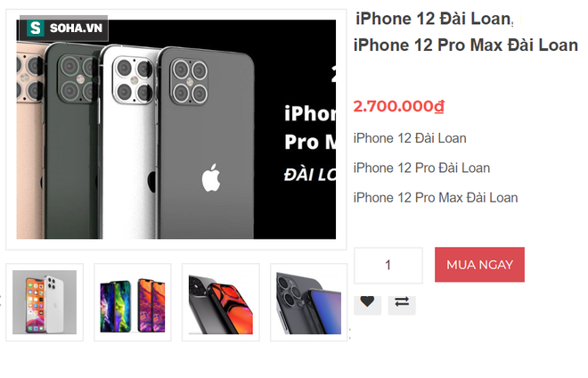Select thumbnail of dark gray iPhone camera closeup
This screenshot has height=378, width=588.
[308, 302]
